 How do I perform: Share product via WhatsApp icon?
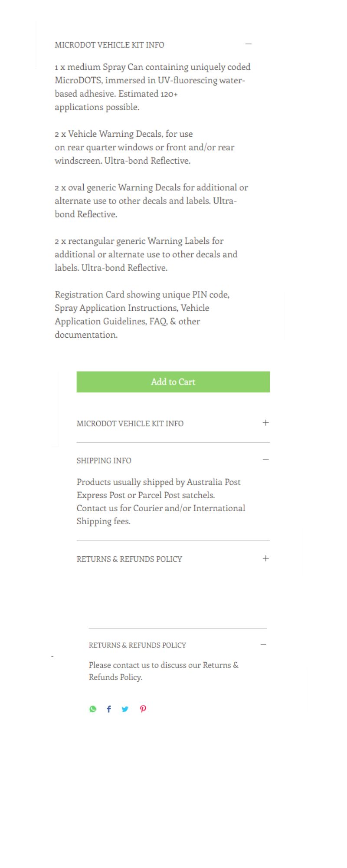92,709
